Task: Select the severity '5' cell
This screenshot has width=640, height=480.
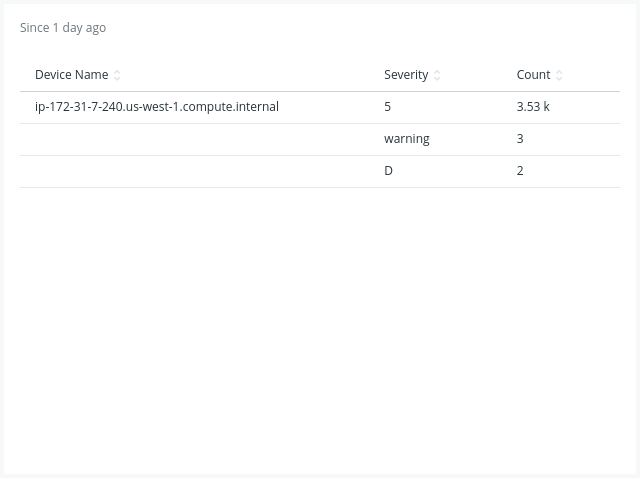Action: coord(388,107)
